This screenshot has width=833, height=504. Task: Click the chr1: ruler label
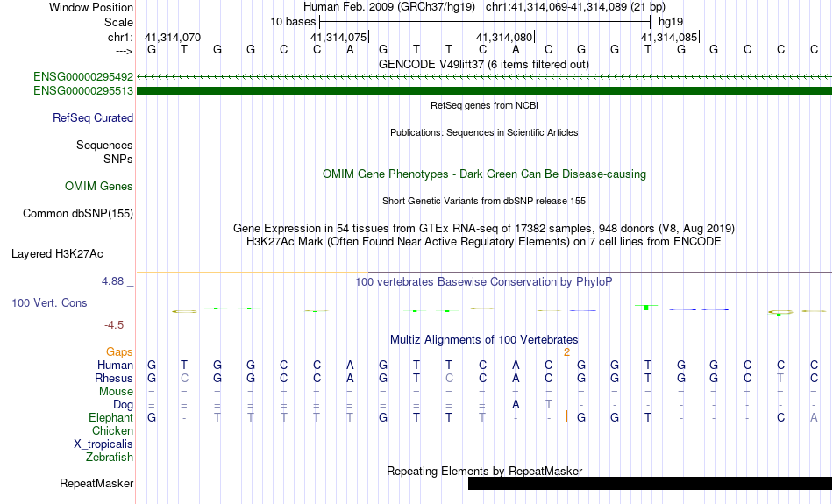click(x=121, y=37)
